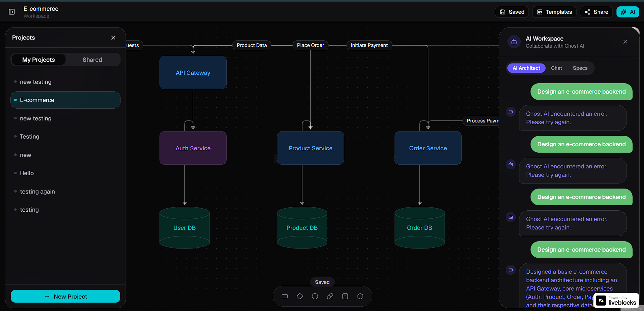
Task: Select the rectangle shape tool
Action: tap(285, 296)
